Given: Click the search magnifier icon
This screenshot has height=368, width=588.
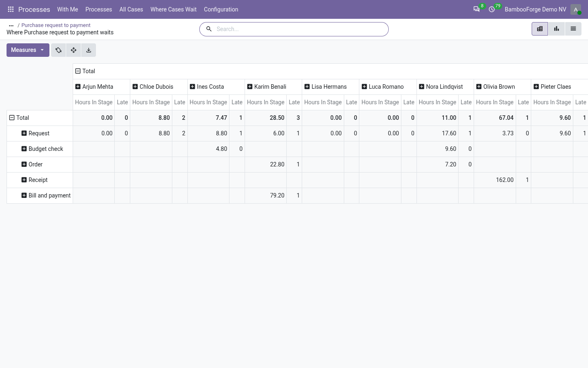Looking at the screenshot, I should (209, 29).
